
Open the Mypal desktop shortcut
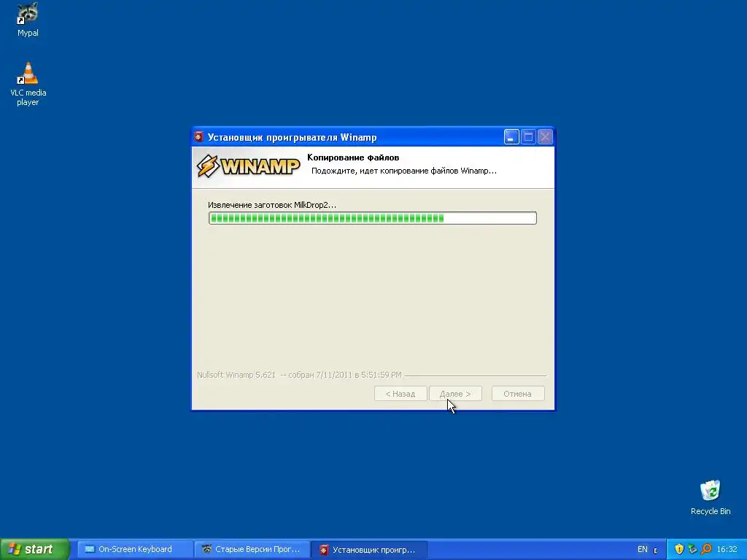(x=28, y=20)
